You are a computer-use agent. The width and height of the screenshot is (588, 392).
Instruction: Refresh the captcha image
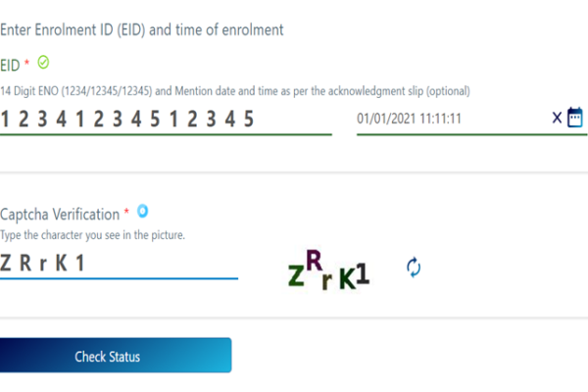[x=414, y=267]
